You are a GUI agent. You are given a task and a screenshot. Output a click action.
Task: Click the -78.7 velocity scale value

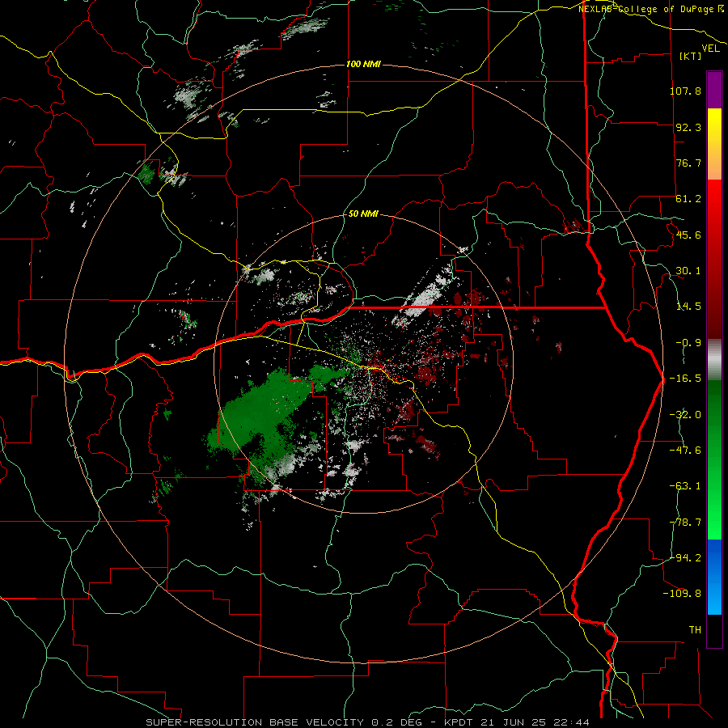pos(685,523)
